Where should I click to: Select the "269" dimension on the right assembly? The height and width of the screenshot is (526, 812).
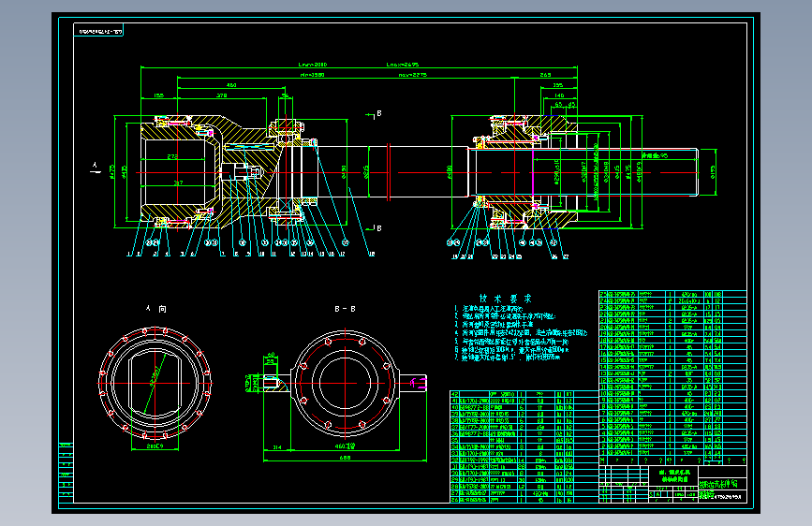(545, 75)
